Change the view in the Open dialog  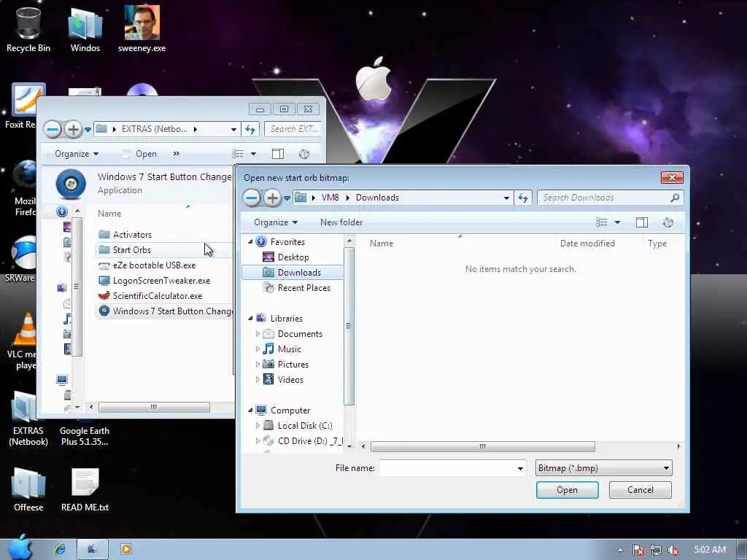coord(602,222)
